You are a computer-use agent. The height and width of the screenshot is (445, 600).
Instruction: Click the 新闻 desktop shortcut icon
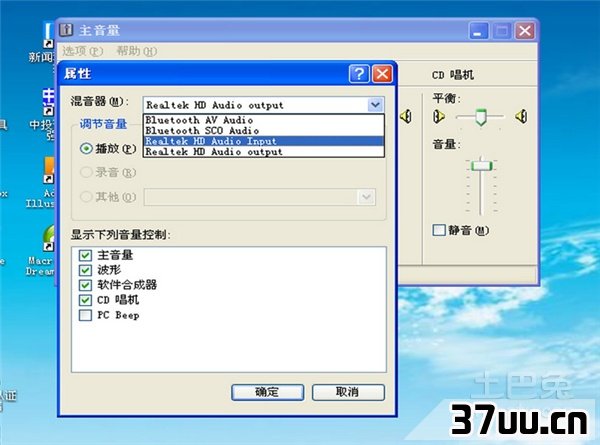tap(48, 36)
